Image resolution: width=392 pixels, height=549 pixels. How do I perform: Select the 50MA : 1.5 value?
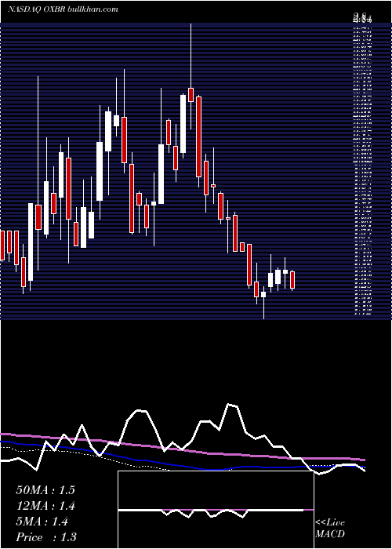(45, 490)
